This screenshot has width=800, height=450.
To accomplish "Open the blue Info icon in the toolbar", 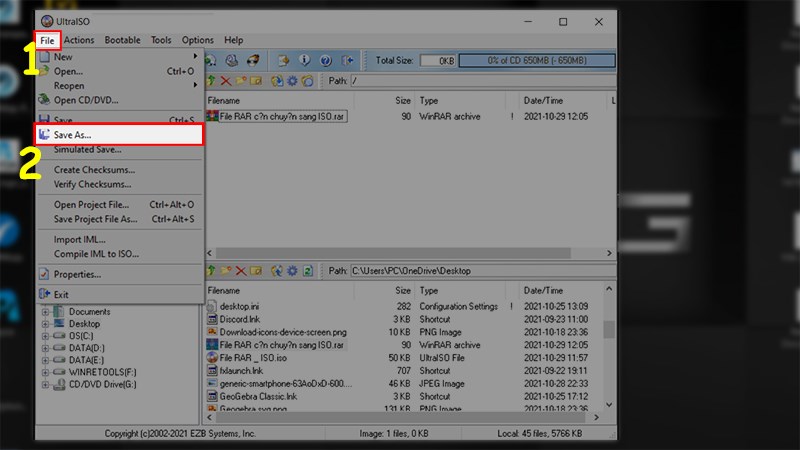I will 305,60.
